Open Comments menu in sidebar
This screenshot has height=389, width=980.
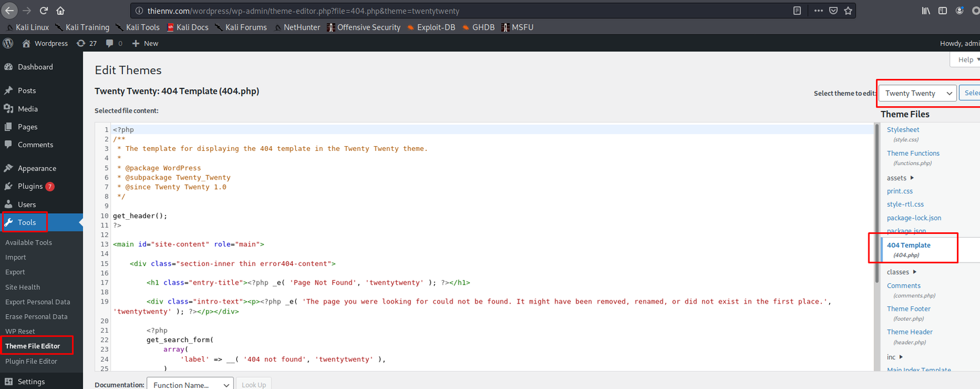[x=42, y=144]
